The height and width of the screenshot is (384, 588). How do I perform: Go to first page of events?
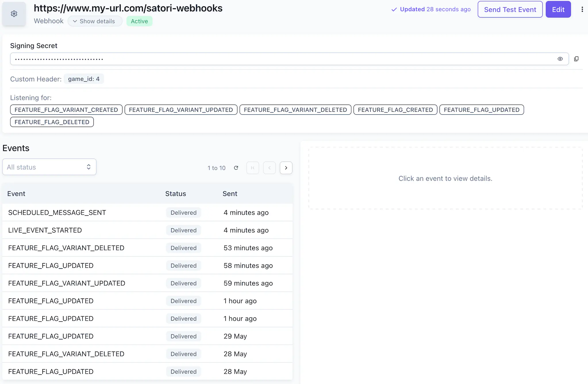tap(253, 168)
